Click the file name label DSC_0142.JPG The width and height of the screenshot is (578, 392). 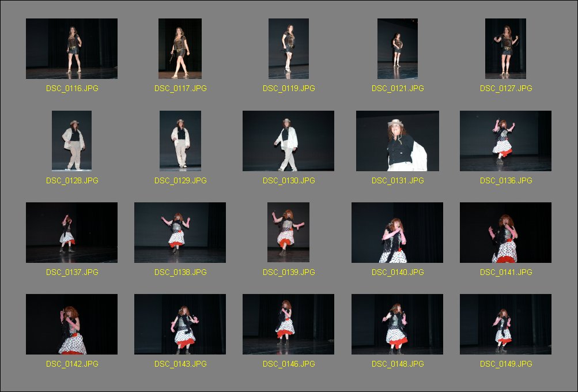(x=72, y=364)
